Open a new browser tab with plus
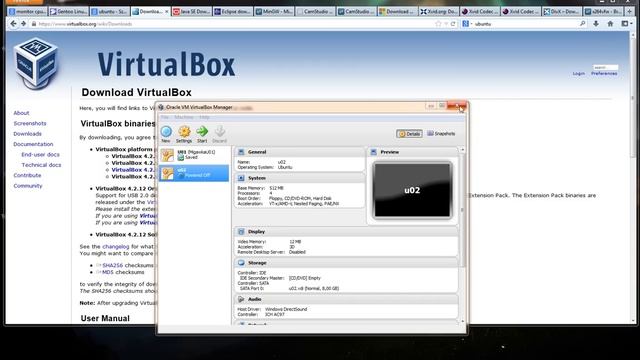 click(x=630, y=11)
